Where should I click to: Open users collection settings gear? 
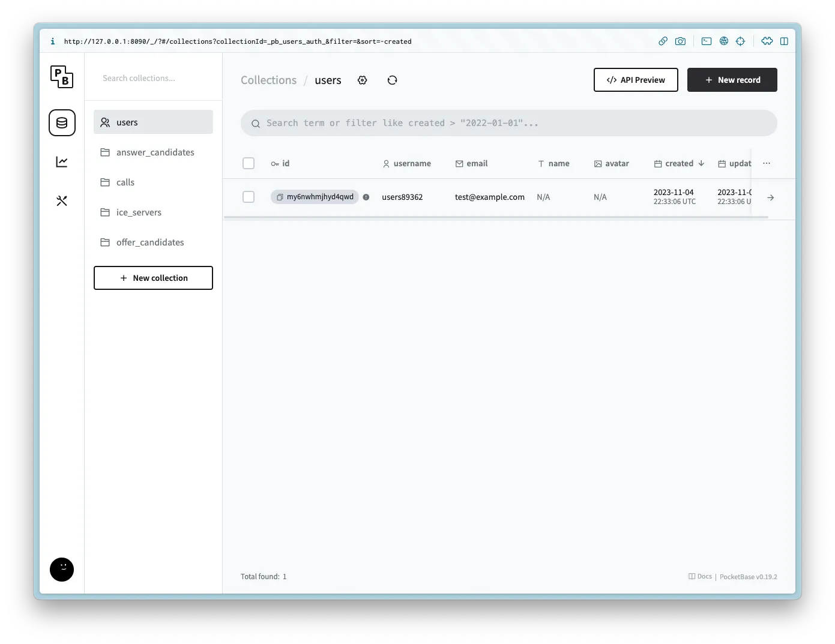[362, 80]
